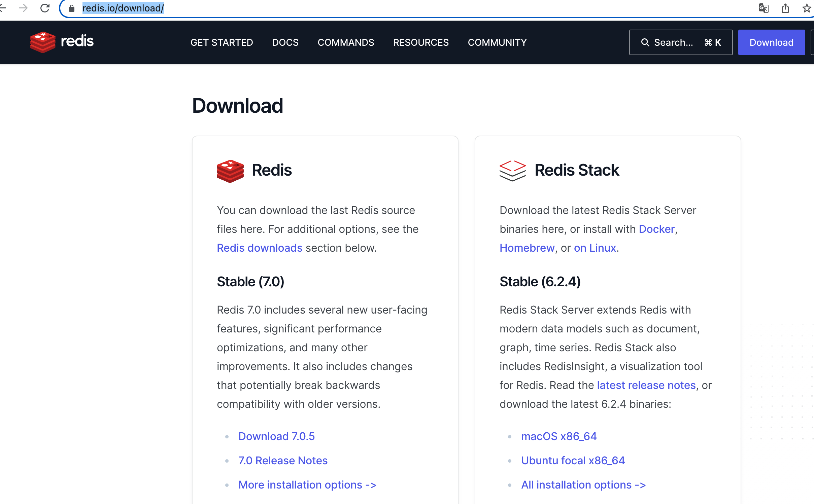Click the magnifier icon in search box

[x=645, y=42]
